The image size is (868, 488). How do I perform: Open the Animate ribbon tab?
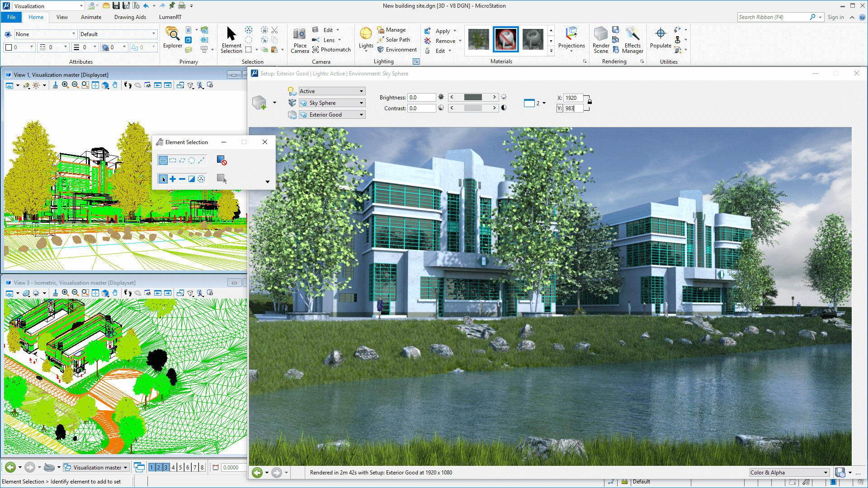point(91,17)
